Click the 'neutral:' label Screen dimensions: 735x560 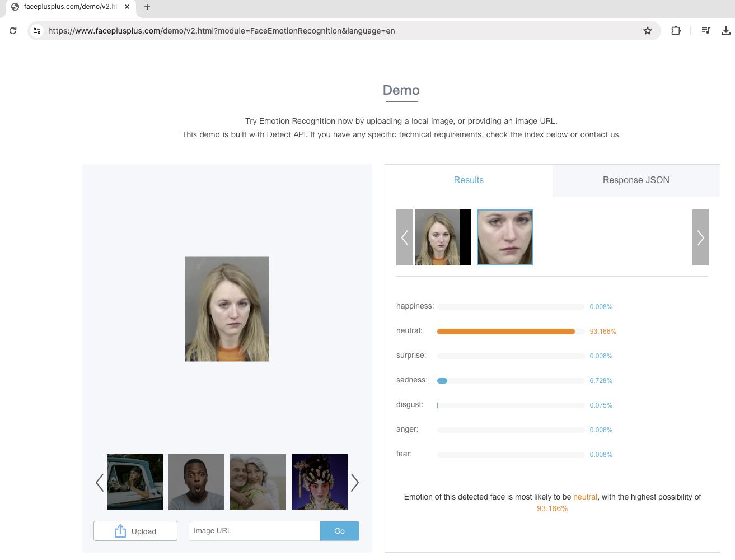[x=409, y=330]
